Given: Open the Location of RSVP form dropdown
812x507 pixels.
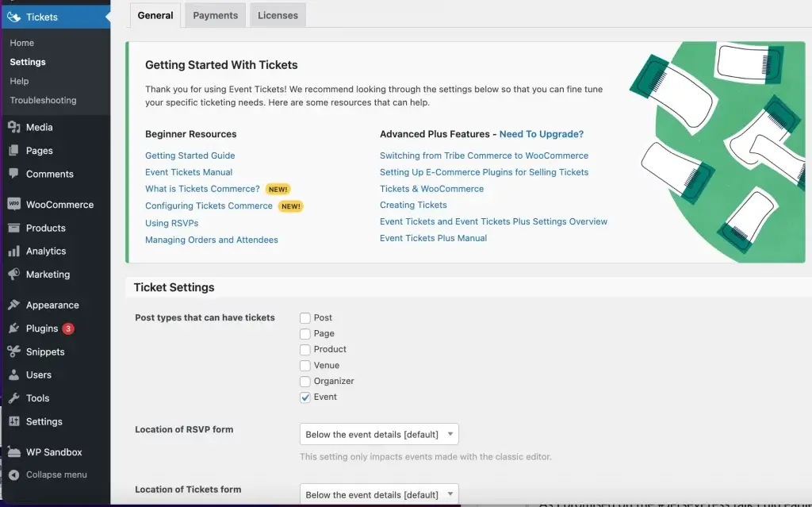Looking at the screenshot, I should (x=379, y=435).
